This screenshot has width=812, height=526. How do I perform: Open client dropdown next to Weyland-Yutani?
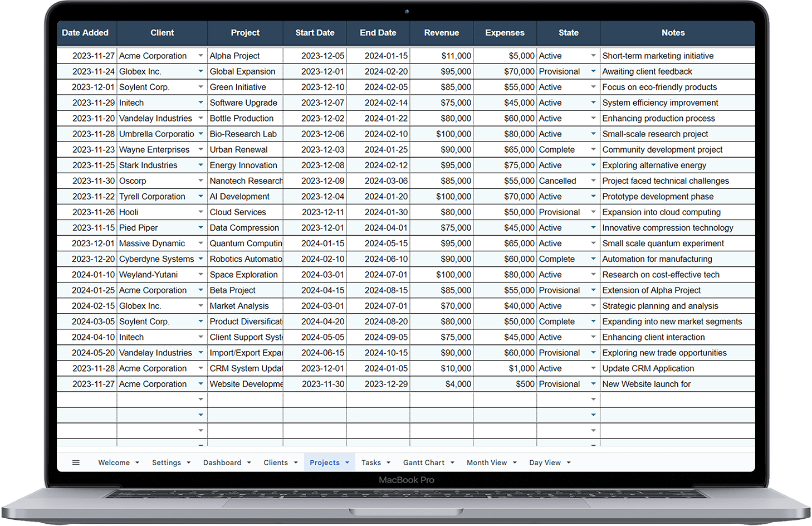point(200,274)
